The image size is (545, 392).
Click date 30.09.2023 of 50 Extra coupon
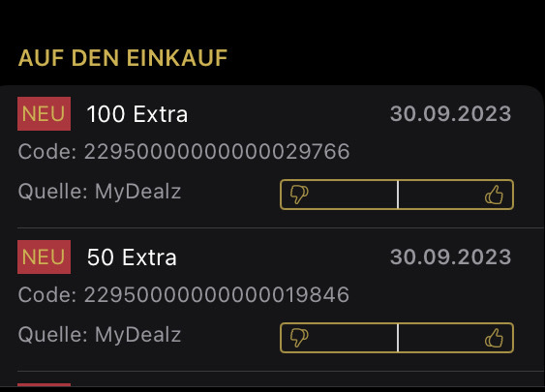(450, 256)
